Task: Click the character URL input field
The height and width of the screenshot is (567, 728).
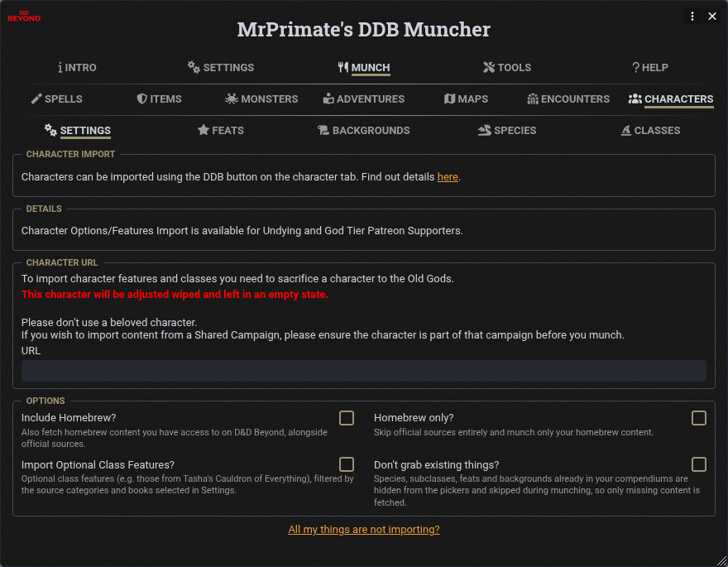Action: click(x=363, y=371)
